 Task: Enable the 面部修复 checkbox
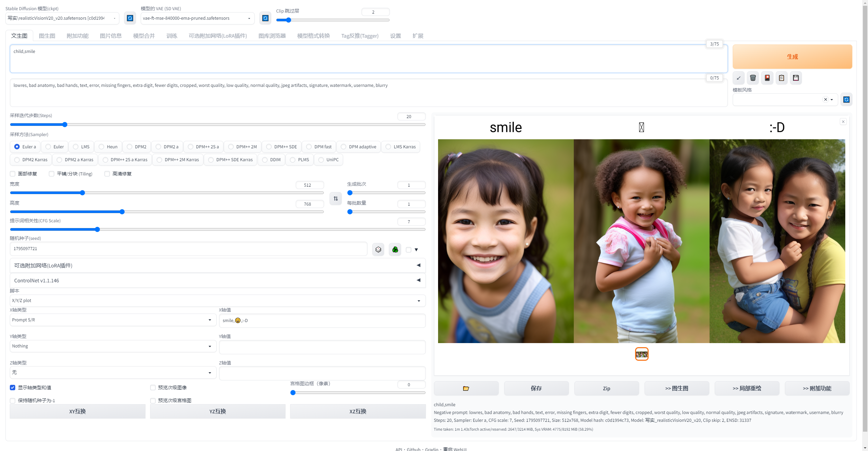13,174
